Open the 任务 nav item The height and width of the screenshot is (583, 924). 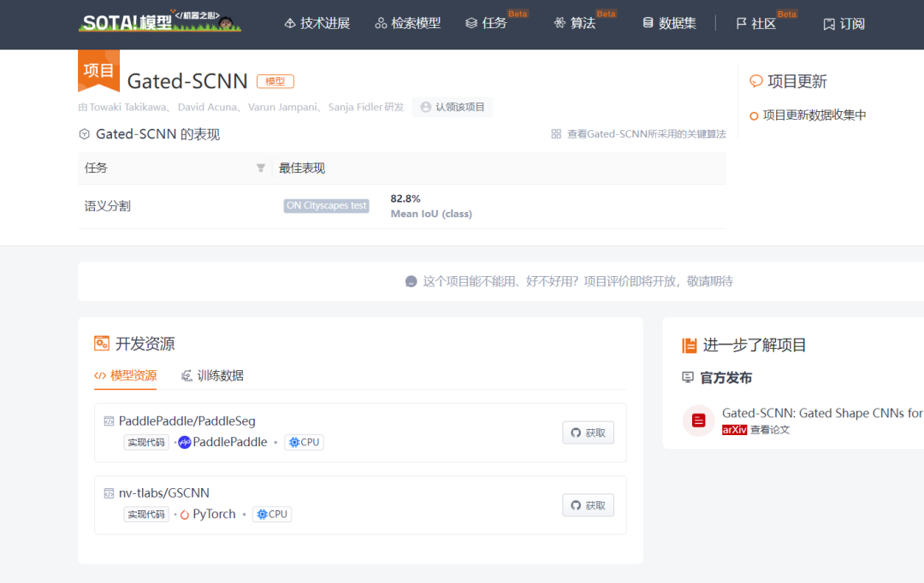(x=486, y=24)
